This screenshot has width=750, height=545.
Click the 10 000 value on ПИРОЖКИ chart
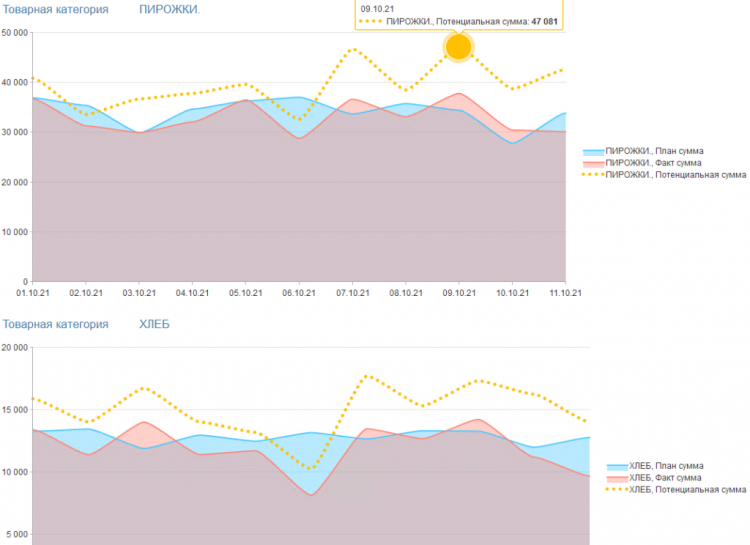[x=14, y=232]
